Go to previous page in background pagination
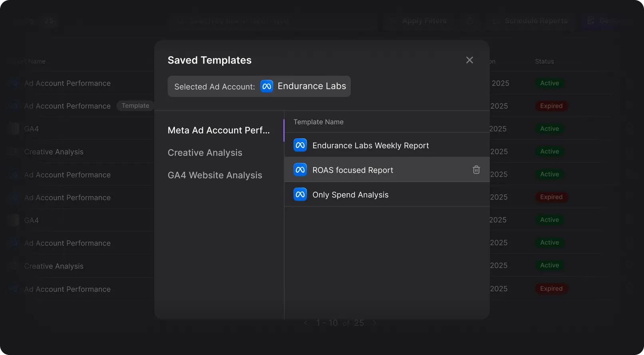 (306, 323)
